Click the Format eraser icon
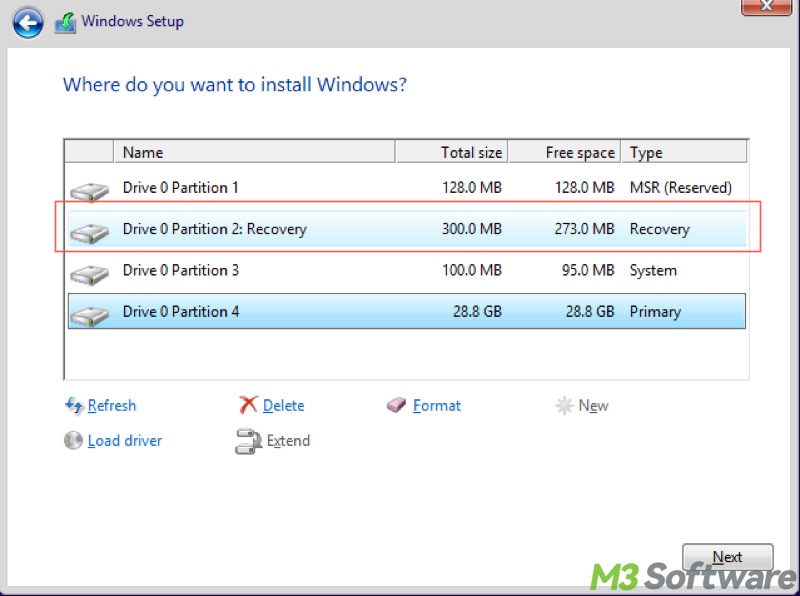The image size is (800, 596). [x=396, y=406]
